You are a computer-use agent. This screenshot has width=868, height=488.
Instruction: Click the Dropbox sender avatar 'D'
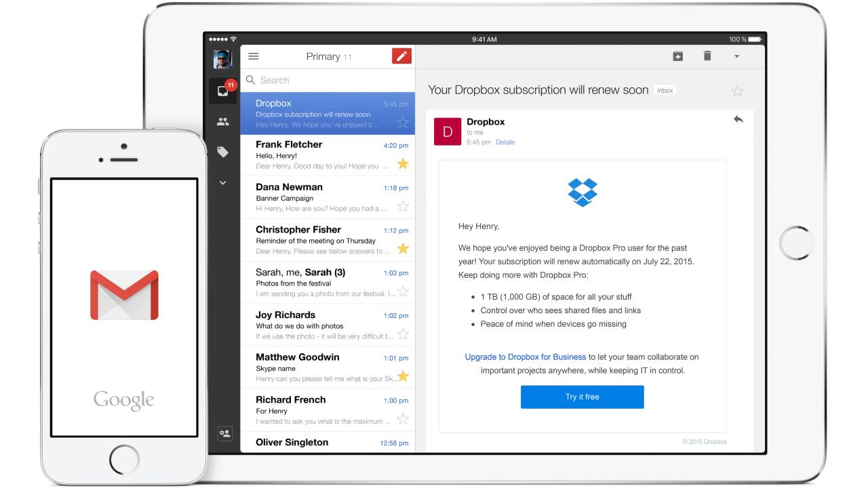click(x=448, y=131)
